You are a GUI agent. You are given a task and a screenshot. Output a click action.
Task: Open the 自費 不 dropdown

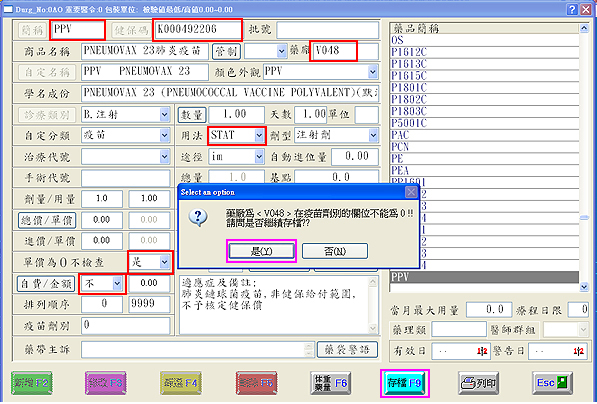click(117, 283)
